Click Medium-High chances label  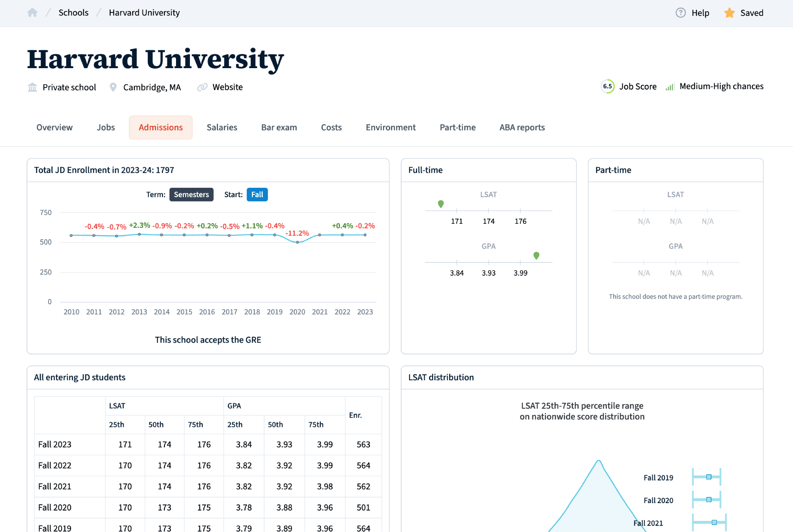pyautogui.click(x=721, y=86)
